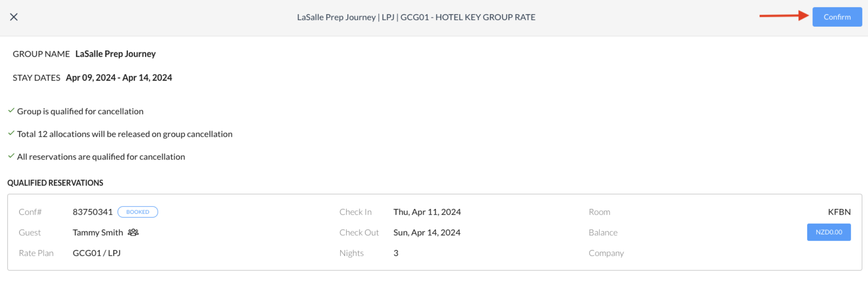Click the checkmark next to 12 allocations message

[x=11, y=133]
